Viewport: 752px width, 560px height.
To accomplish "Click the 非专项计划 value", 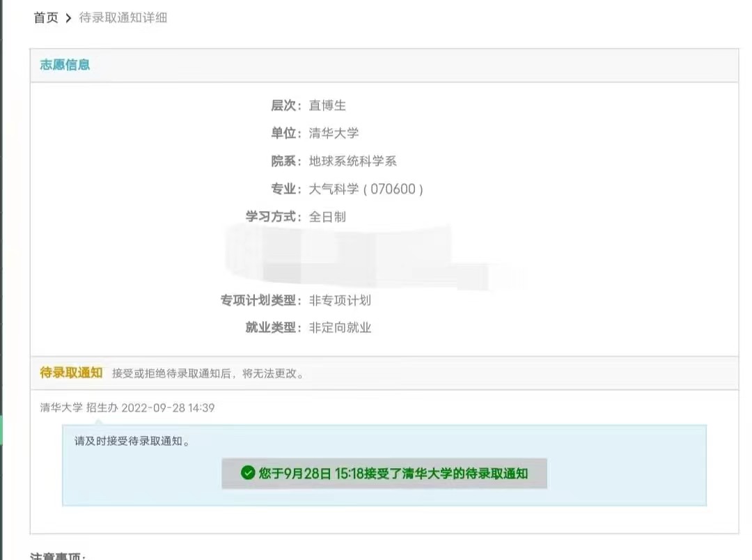I will pos(340,300).
